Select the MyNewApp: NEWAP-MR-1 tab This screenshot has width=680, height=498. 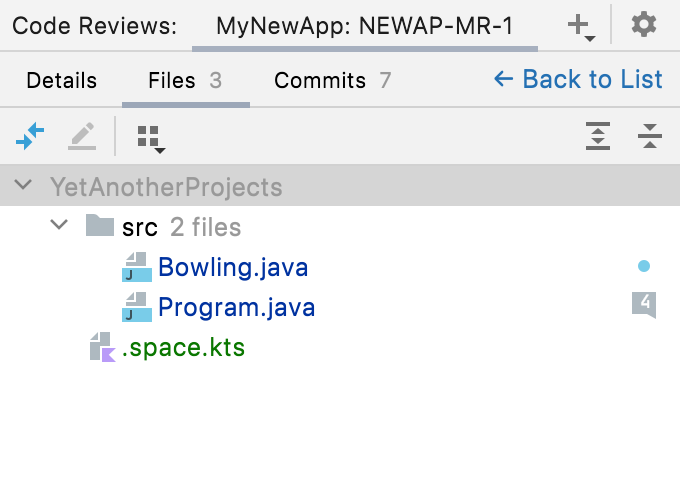[x=364, y=26]
